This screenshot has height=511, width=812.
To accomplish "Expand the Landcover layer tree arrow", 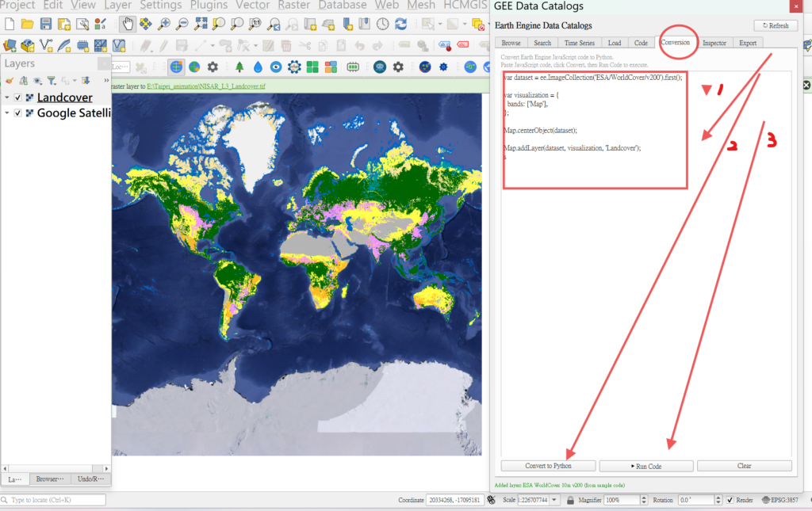I will click(7, 97).
